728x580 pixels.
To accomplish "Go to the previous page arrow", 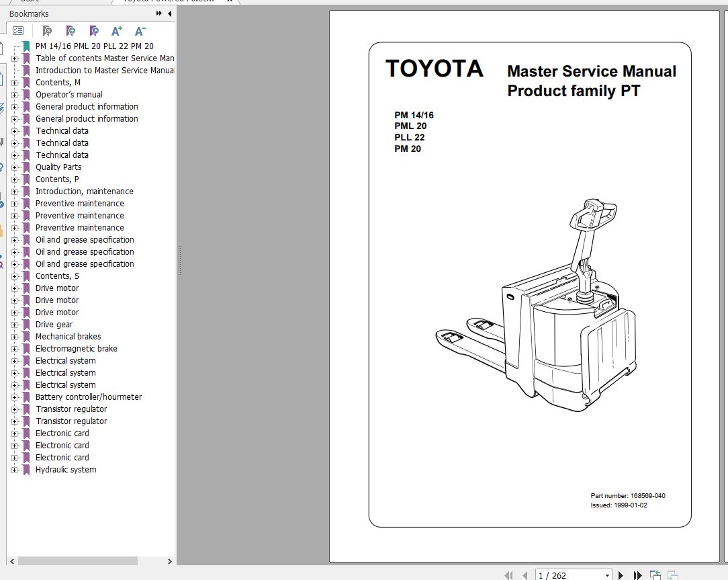I will click(525, 575).
